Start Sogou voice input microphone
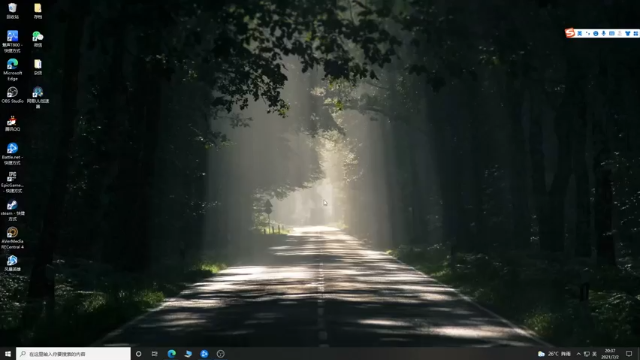The width and height of the screenshot is (640, 360). (x=604, y=33)
